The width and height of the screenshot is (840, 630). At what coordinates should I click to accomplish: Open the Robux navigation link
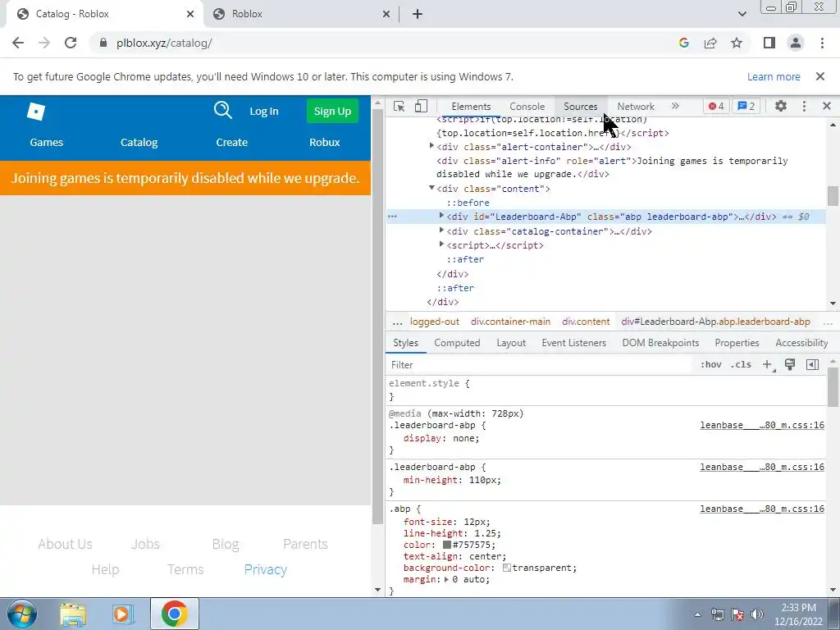point(325,143)
